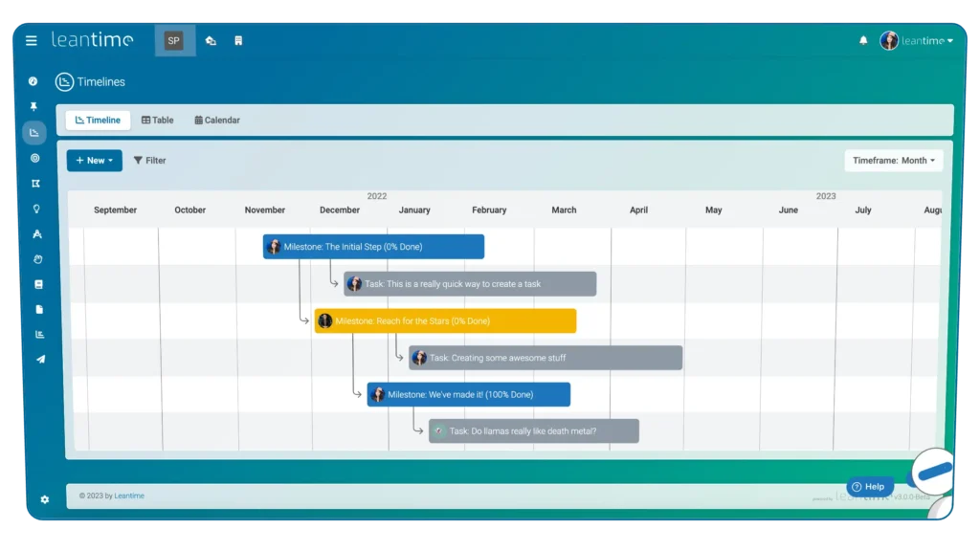Image resolution: width=980 pixels, height=551 pixels.
Task: Open Timelines chart icon in sidebar
Action: coord(34,132)
